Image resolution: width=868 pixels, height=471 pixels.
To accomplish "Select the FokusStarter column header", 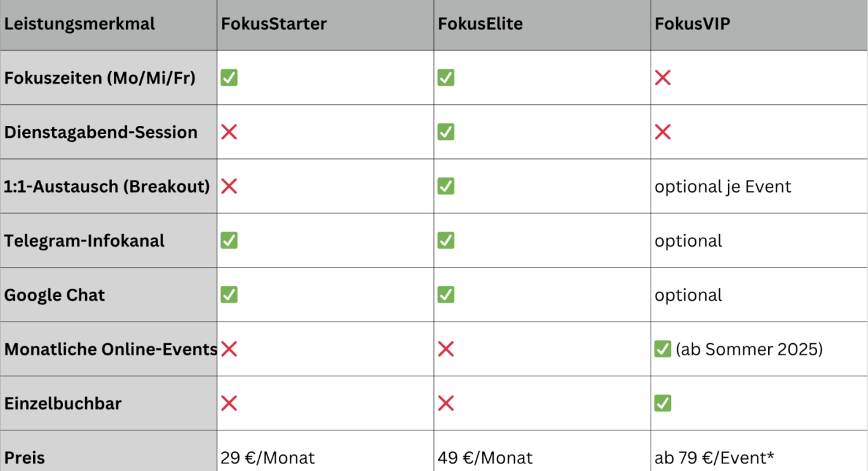I will pos(325,25).
